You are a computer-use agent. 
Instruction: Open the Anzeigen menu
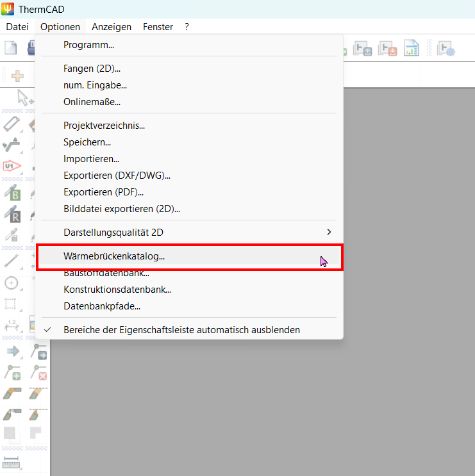pyautogui.click(x=112, y=27)
